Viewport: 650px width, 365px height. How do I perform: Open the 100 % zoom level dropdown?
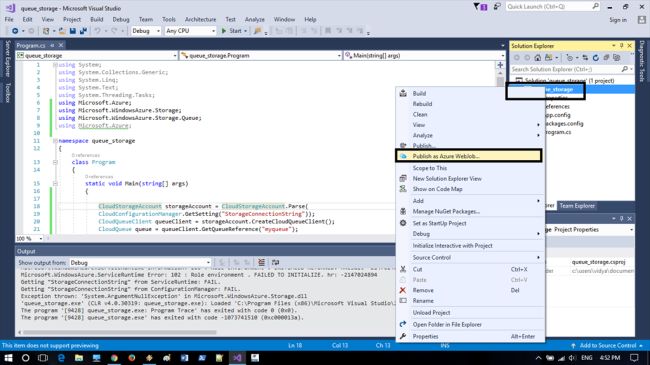pyautogui.click(x=29, y=238)
